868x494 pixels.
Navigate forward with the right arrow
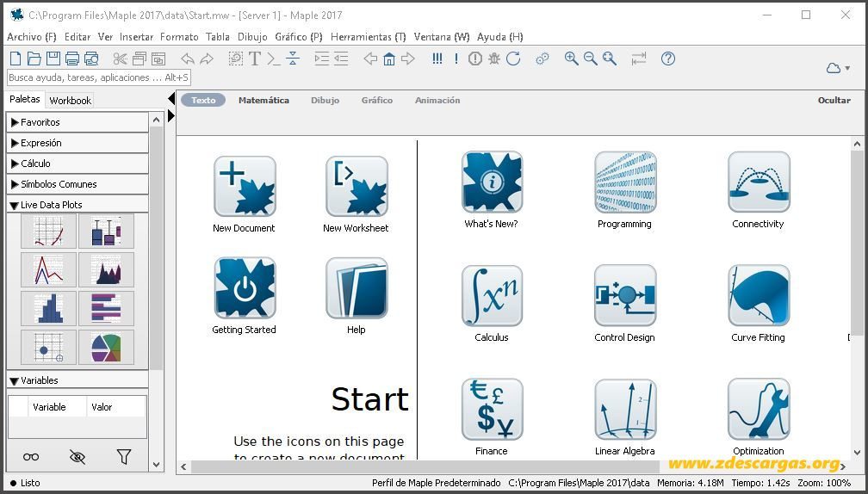pos(408,59)
